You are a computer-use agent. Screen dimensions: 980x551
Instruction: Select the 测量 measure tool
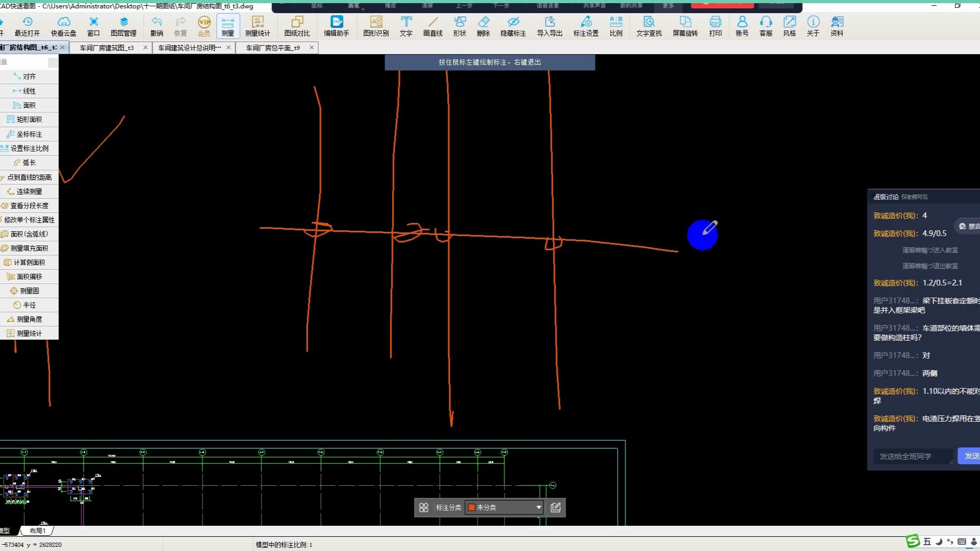point(228,26)
